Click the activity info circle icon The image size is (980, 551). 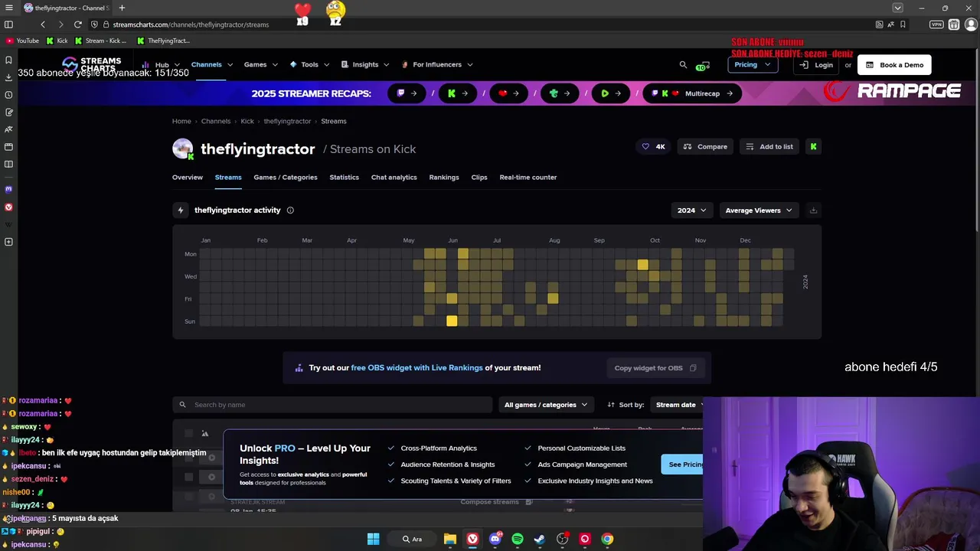290,210
